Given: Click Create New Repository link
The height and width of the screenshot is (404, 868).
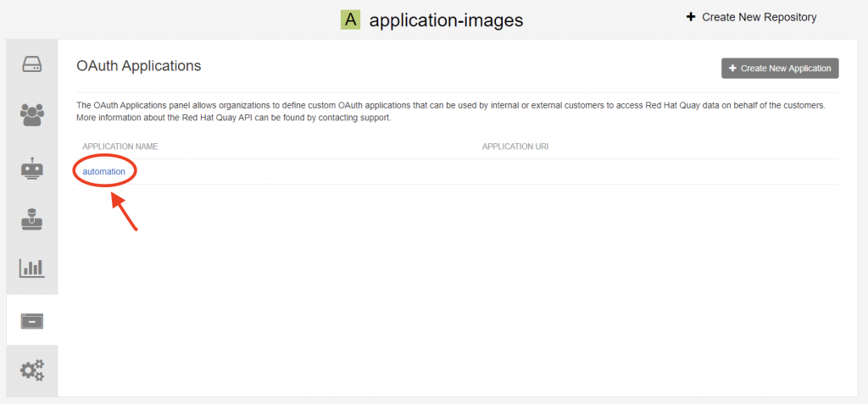Looking at the screenshot, I should (751, 17).
